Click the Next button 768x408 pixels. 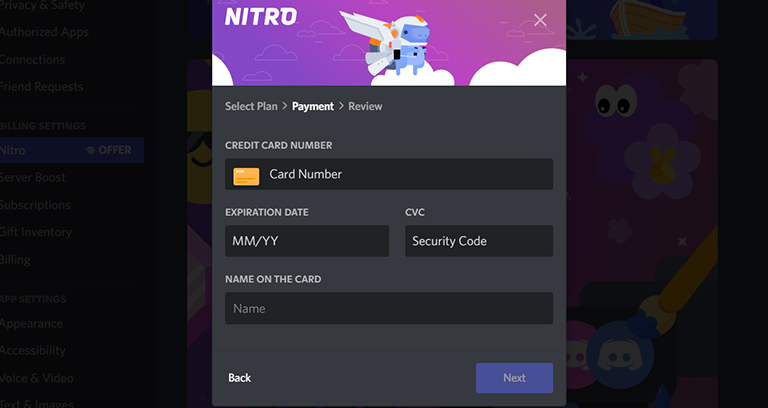tap(514, 378)
